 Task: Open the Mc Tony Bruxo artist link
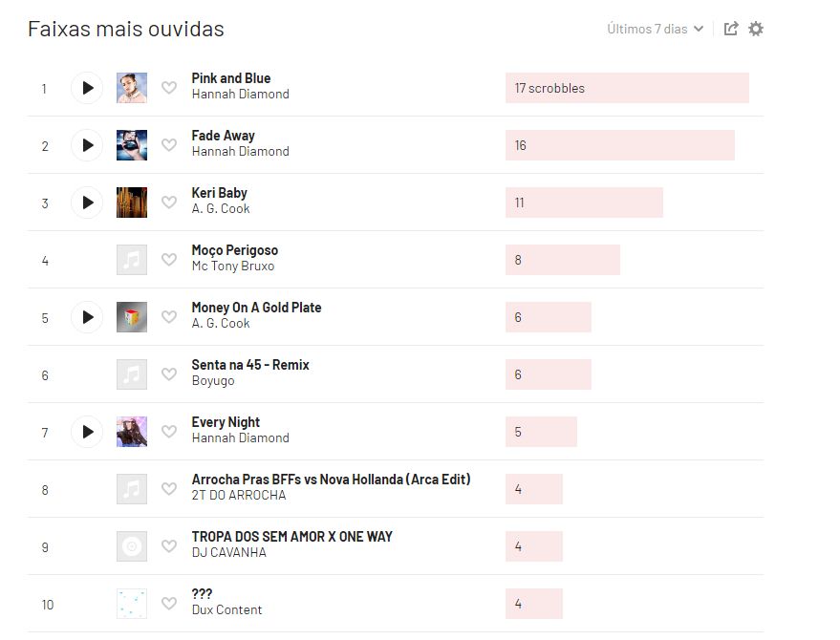click(233, 267)
